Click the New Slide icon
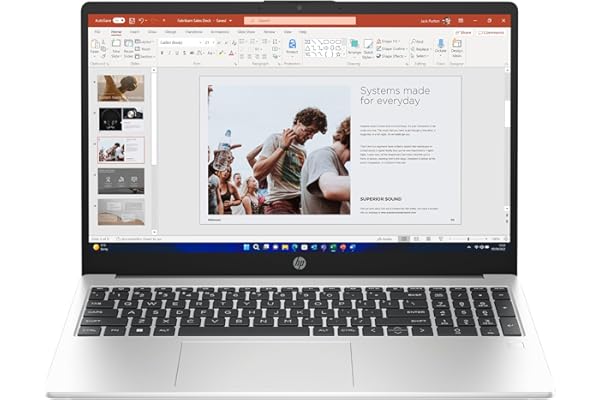Viewport: 600px width, 400px height. 116,48
